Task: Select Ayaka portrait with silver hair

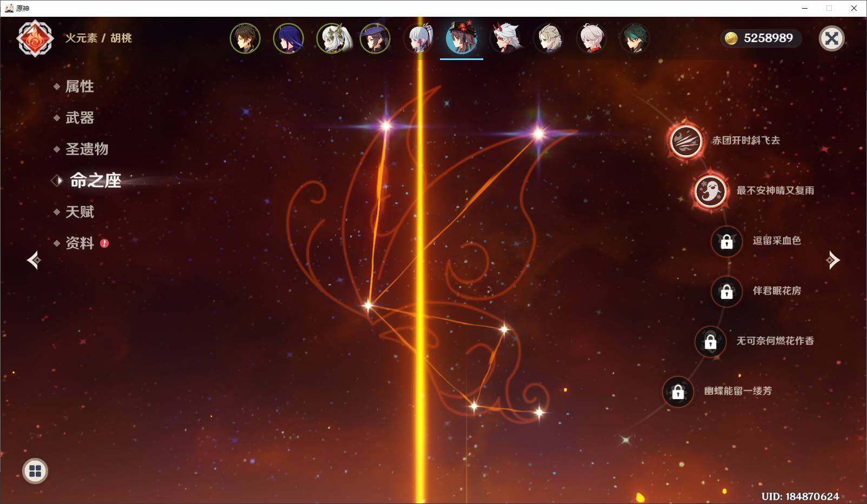Action: coord(418,38)
